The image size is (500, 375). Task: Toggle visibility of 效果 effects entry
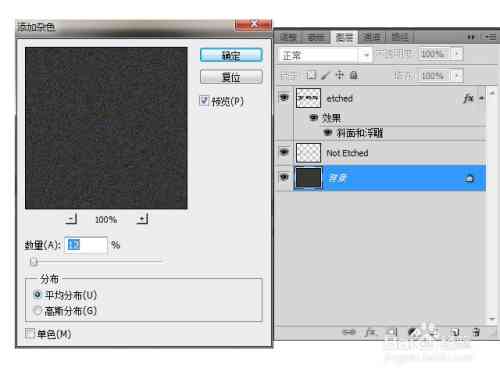(313, 117)
